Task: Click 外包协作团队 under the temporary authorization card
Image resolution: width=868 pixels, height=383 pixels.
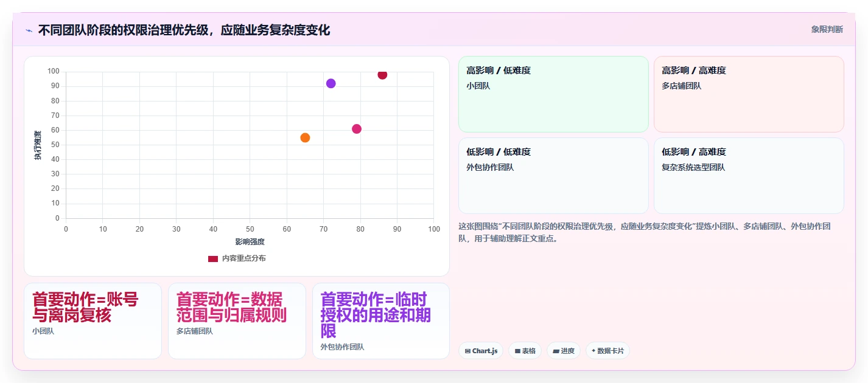Action: [x=342, y=347]
